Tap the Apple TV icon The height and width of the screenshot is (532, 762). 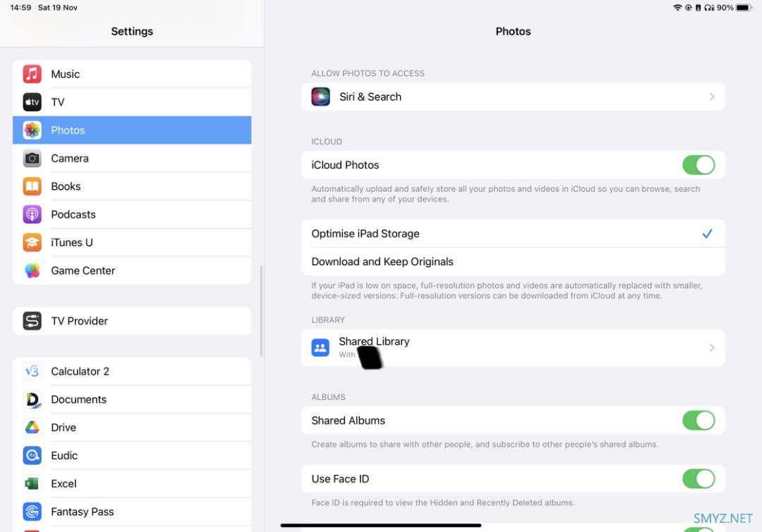click(x=32, y=102)
